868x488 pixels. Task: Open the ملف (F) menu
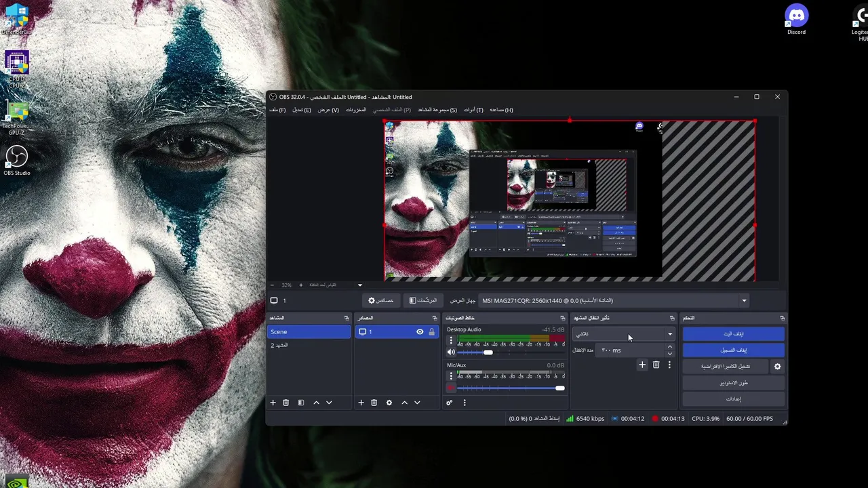click(277, 110)
